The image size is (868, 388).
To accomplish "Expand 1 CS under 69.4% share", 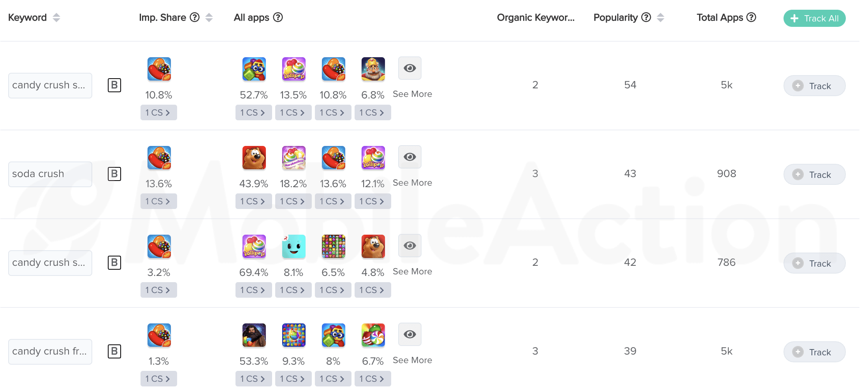I will tap(253, 290).
